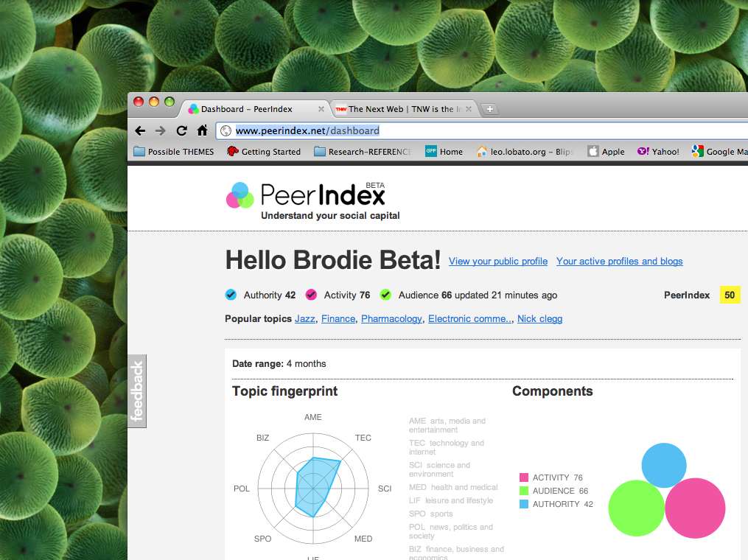This screenshot has height=560, width=748.
Task: Open Your active profiles and blogs link
Action: click(x=619, y=262)
